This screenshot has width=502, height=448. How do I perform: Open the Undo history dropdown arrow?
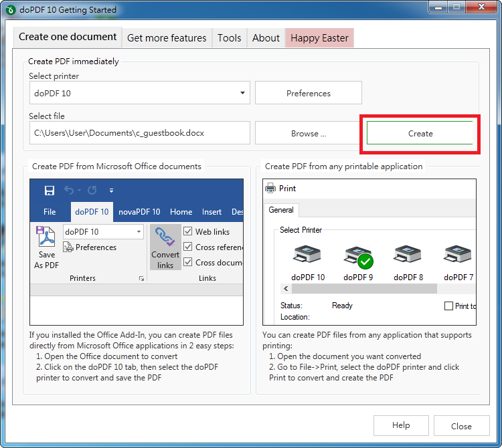[80, 190]
